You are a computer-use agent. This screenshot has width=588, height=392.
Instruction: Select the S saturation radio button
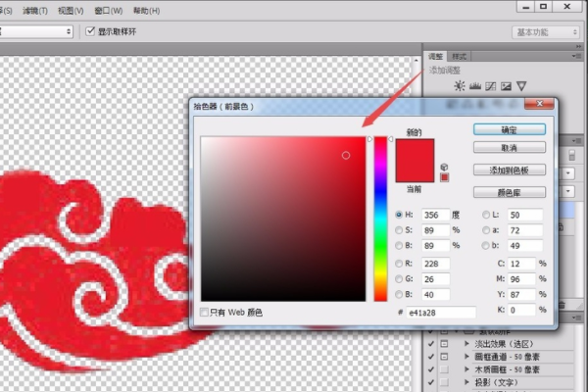[x=399, y=230]
